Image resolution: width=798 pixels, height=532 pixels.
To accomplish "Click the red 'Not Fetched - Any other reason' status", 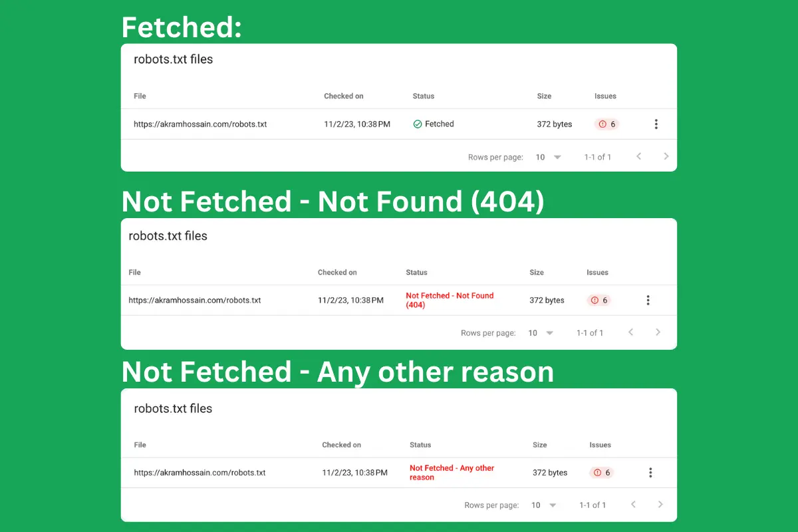I will tap(452, 473).
